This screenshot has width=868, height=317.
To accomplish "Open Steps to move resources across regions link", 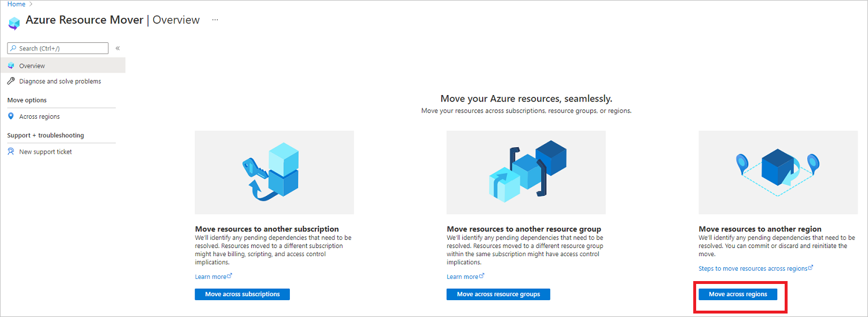I will click(753, 268).
